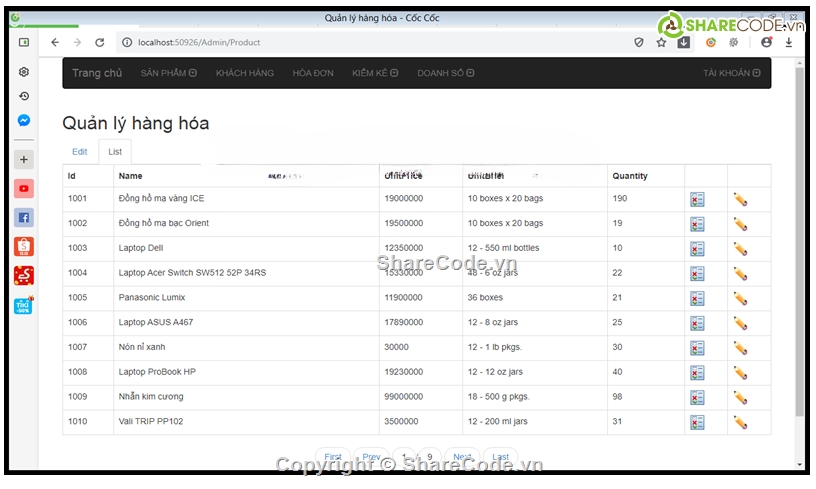Click product name Panasonic Lumix

pyautogui.click(x=152, y=298)
